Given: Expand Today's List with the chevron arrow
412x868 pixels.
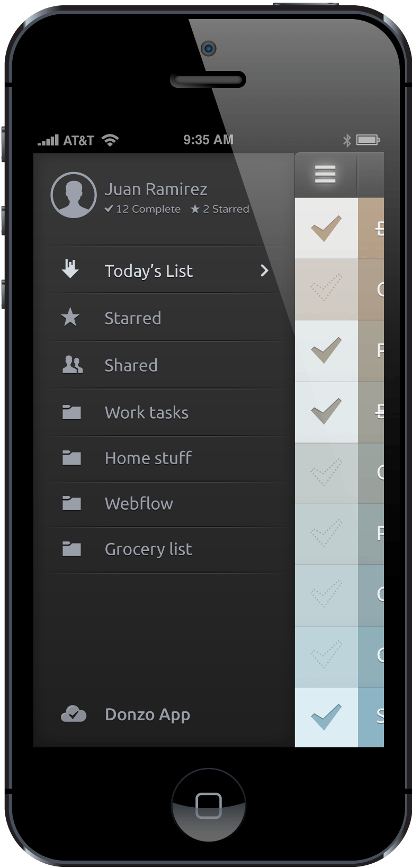Looking at the screenshot, I should pos(264,271).
